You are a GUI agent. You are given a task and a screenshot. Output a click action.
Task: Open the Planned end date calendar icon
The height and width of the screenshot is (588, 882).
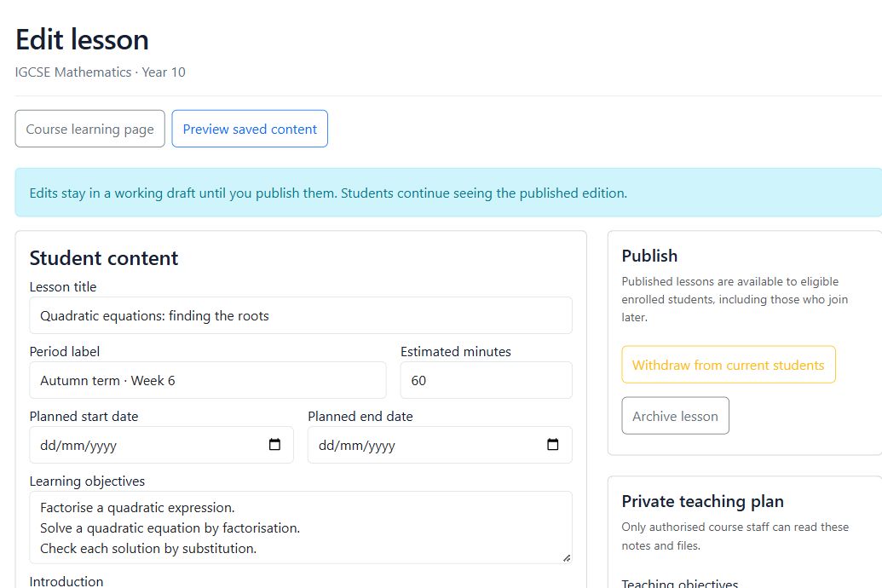pyautogui.click(x=553, y=445)
